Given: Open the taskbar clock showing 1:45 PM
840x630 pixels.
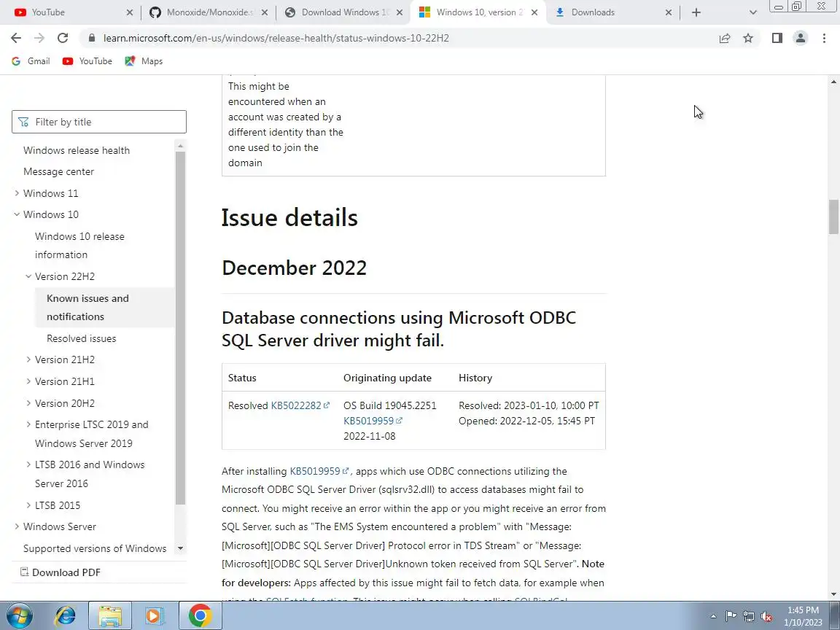Looking at the screenshot, I should [x=803, y=616].
